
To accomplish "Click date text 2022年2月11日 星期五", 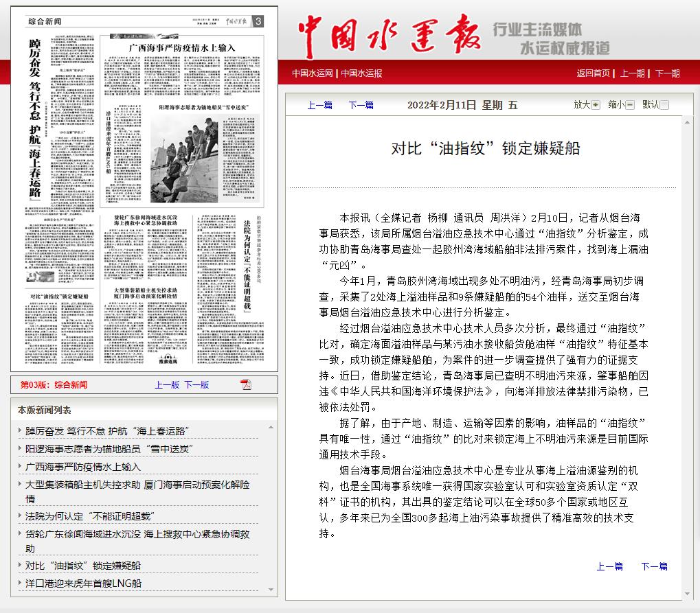I will pyautogui.click(x=462, y=105).
